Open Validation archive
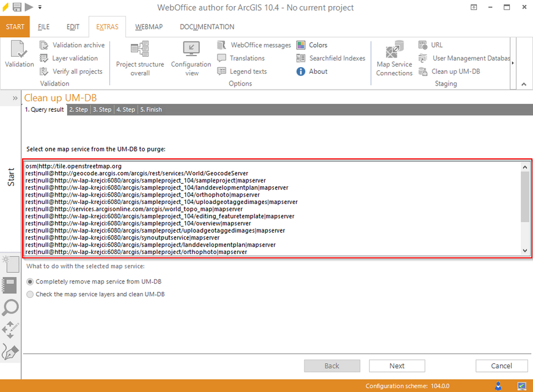The width and height of the screenshot is (533, 392). click(72, 45)
